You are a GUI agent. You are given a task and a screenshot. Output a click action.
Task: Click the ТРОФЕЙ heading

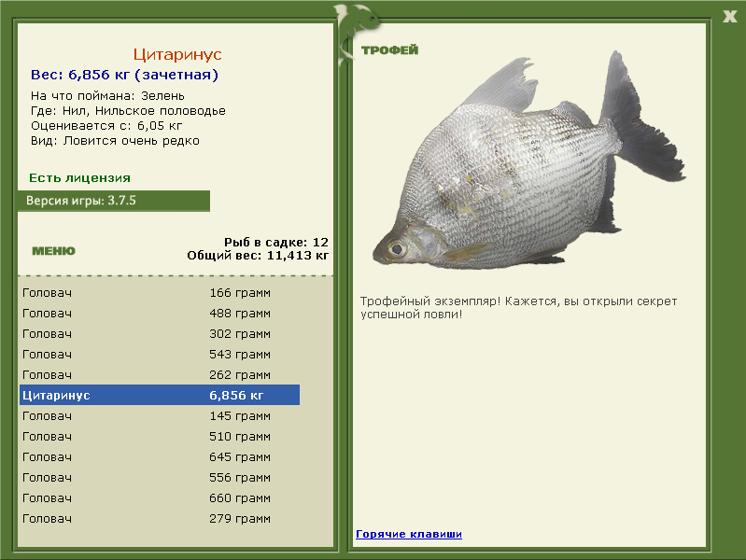point(389,50)
